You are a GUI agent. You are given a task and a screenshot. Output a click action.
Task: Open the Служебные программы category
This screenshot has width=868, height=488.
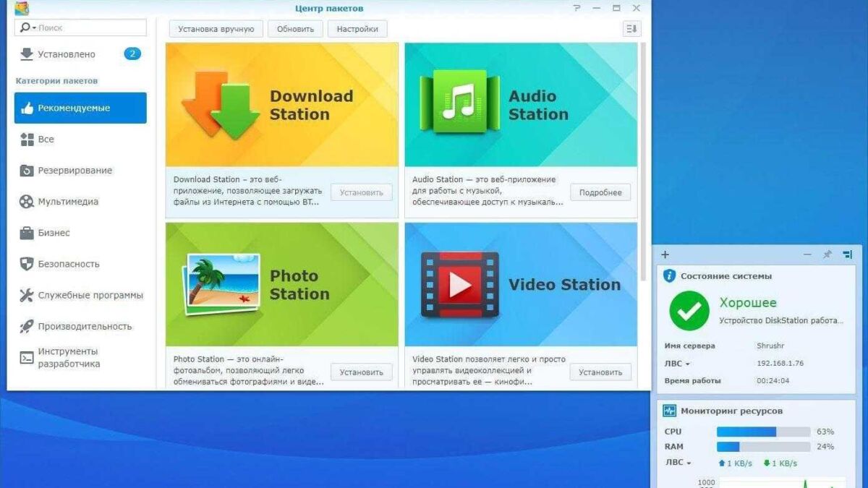[80, 295]
